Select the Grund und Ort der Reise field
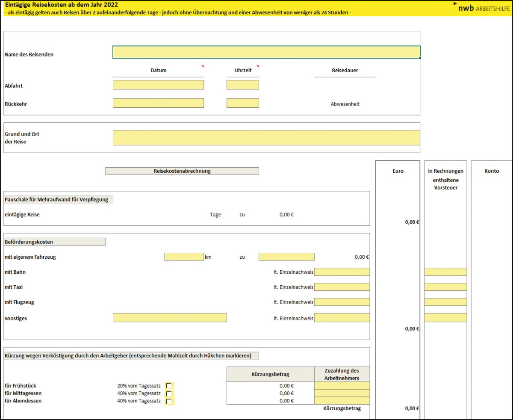The width and height of the screenshot is (513, 420). coord(266,138)
